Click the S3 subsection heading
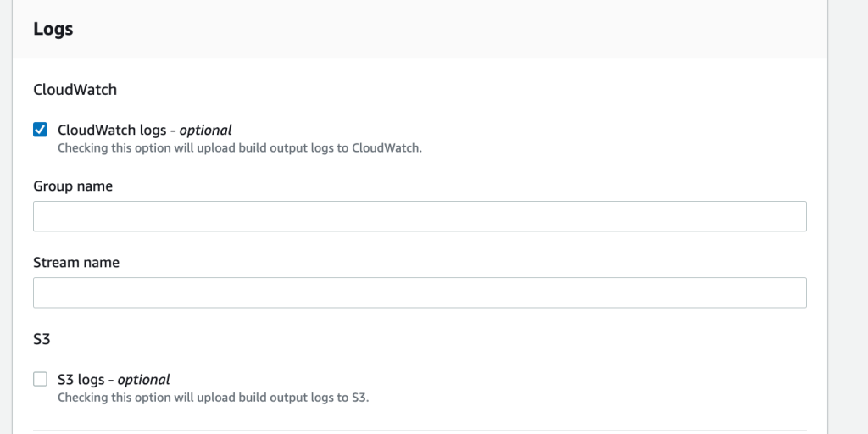Viewport: 868px width, 434px height. pyautogui.click(x=42, y=338)
